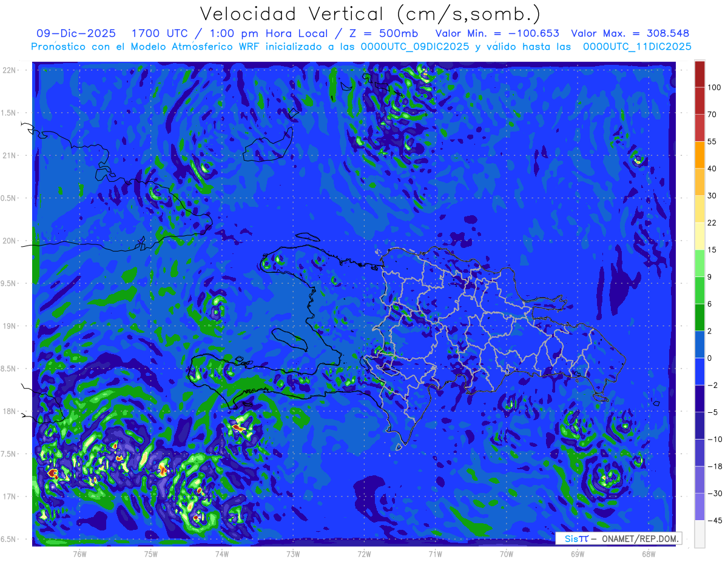Click valid-until time '0000UTC_11DIC2025'

(x=637, y=47)
